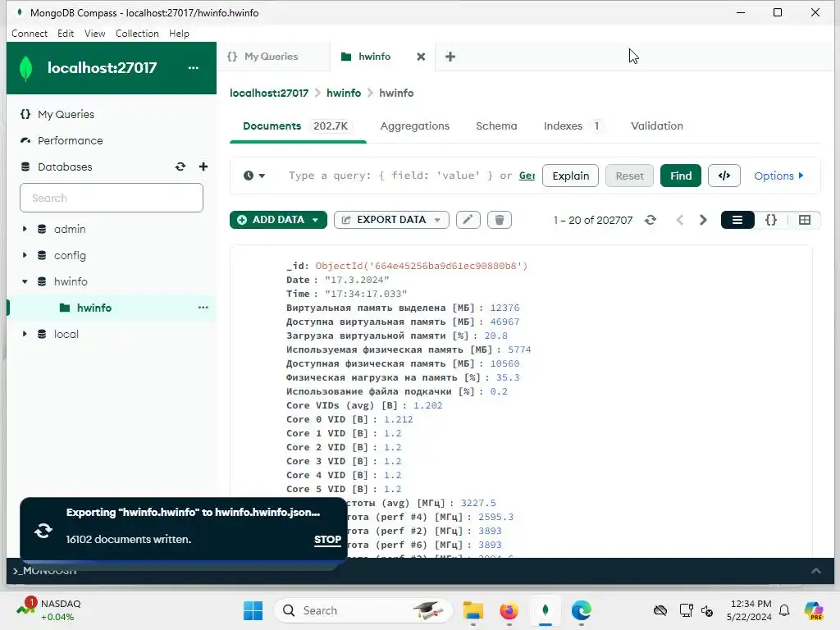Switch to the Aggregations tab
The image size is (840, 630).
(x=414, y=126)
